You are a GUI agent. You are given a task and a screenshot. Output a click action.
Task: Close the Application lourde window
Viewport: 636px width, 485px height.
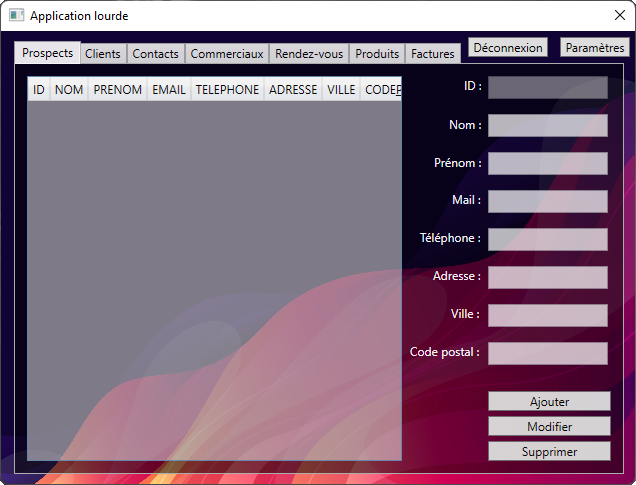[x=619, y=16]
